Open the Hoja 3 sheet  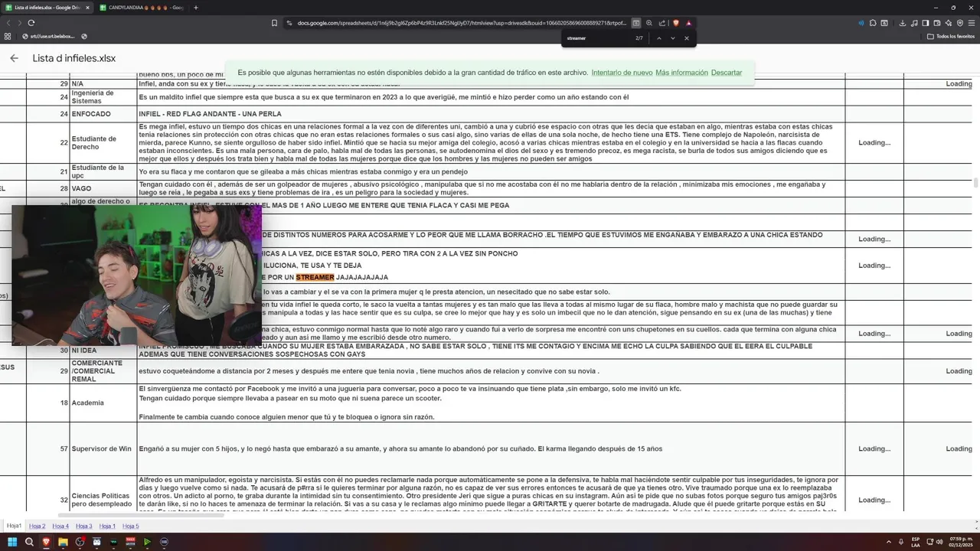click(x=84, y=527)
